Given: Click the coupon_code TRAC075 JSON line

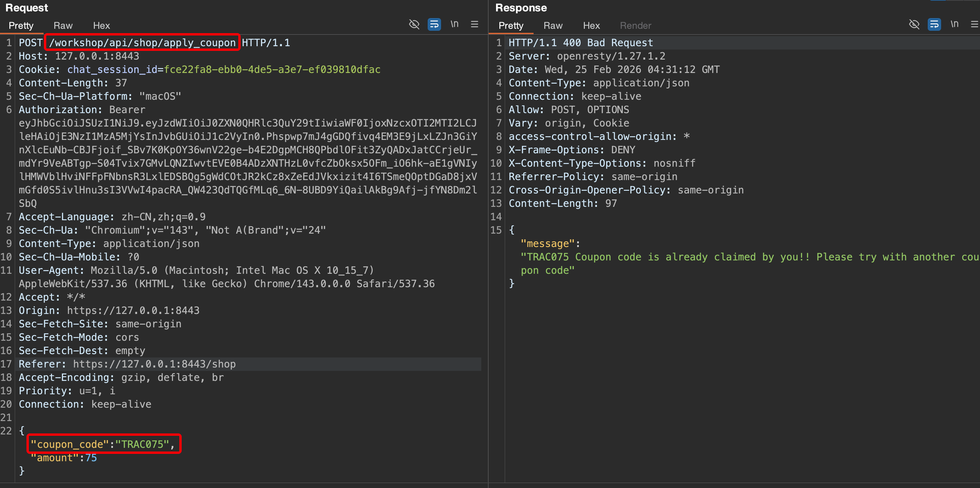Looking at the screenshot, I should tap(103, 444).
